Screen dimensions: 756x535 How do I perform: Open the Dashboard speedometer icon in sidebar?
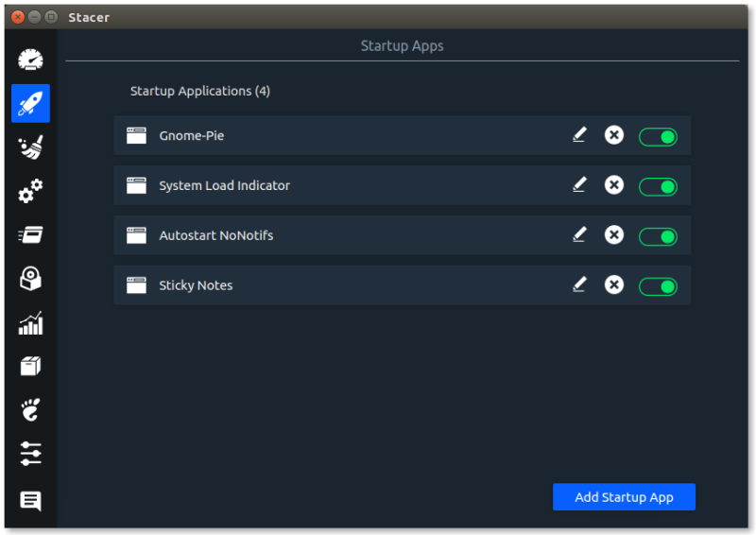[x=30, y=60]
